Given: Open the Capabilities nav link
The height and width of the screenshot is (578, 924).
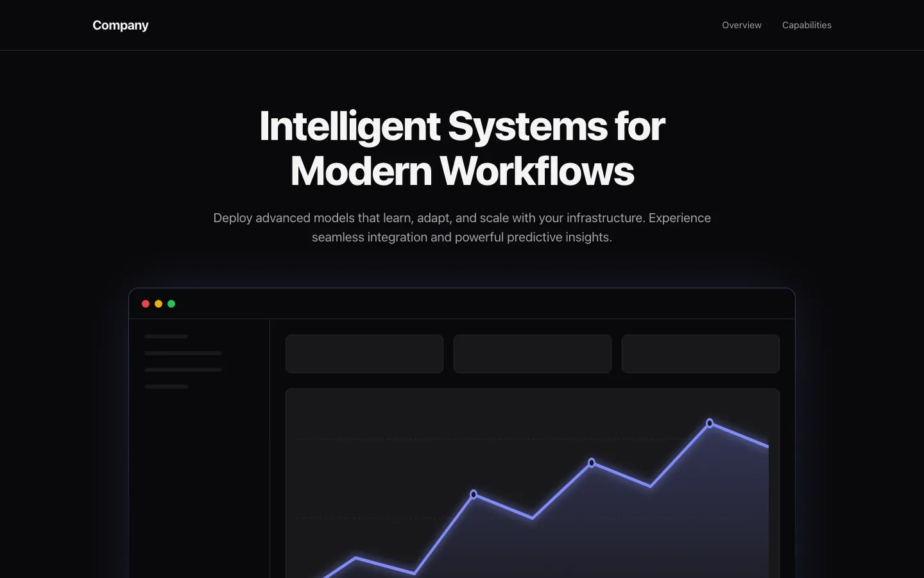Looking at the screenshot, I should coord(807,25).
